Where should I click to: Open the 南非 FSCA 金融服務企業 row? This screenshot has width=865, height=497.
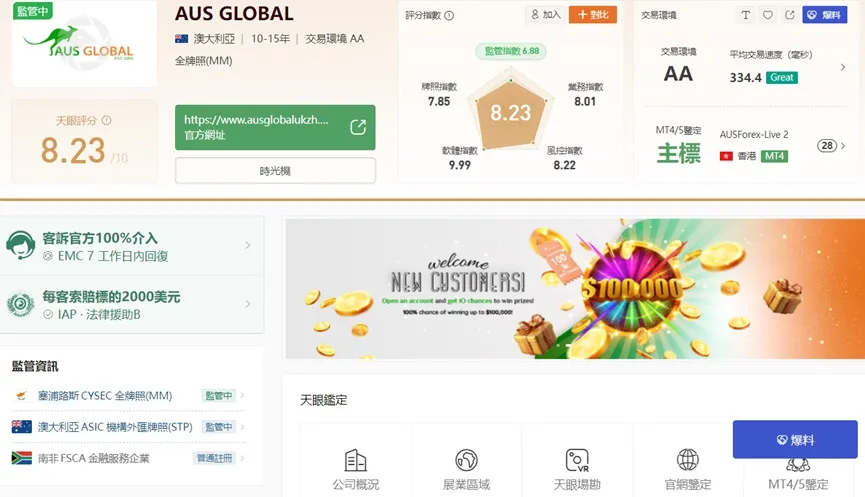(129, 458)
